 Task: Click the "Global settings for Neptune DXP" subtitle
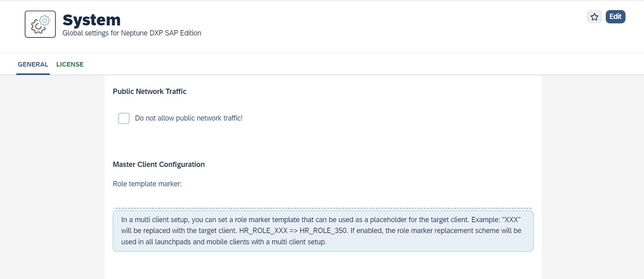click(132, 33)
